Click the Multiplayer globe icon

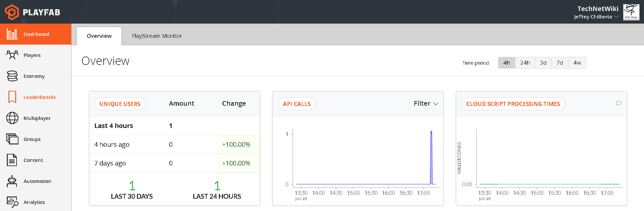coord(12,118)
